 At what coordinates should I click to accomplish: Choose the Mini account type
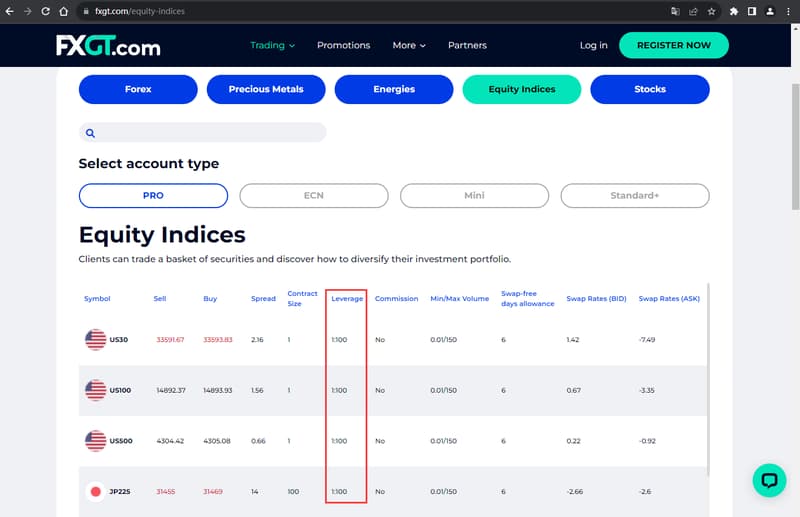point(474,196)
